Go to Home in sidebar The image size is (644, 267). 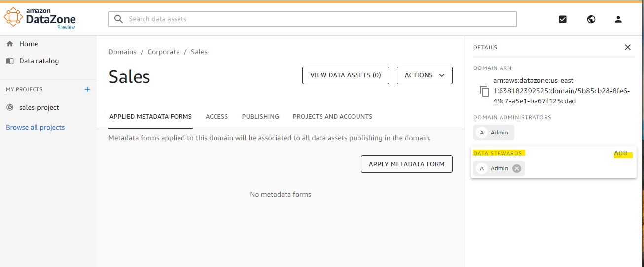[29, 44]
